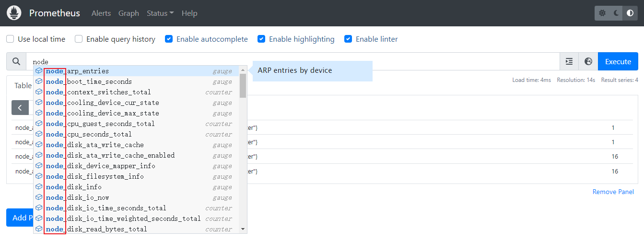Viewport: 644px width, 241px height.
Task: Select the auto contrast theme icon
Action: point(630,13)
